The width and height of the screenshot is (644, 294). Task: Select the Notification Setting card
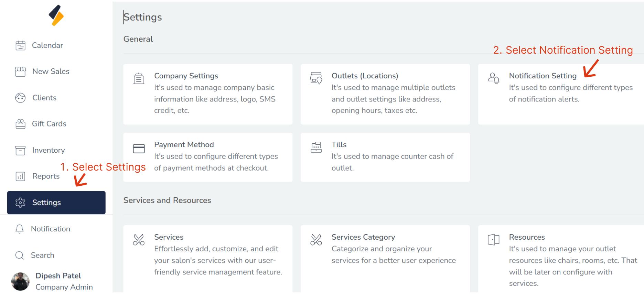click(x=561, y=94)
